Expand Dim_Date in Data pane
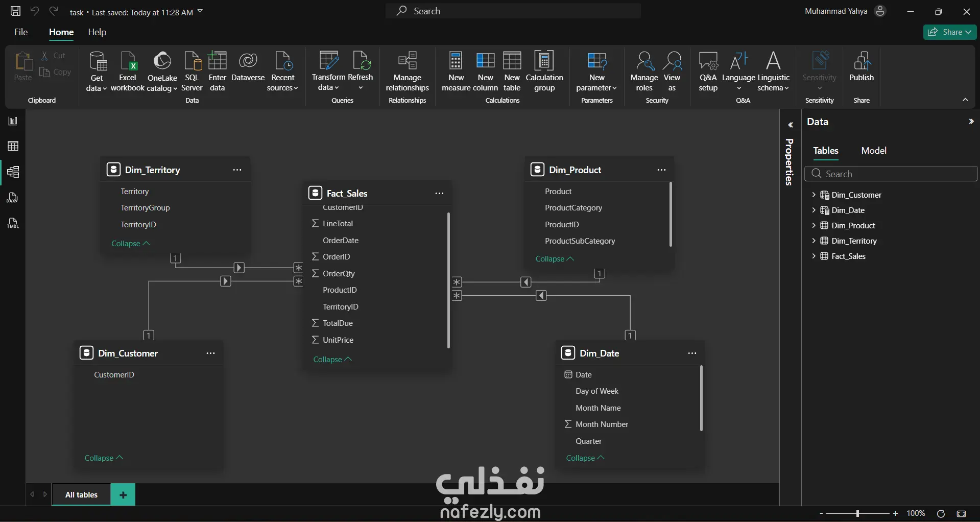The width and height of the screenshot is (980, 522). pos(814,210)
